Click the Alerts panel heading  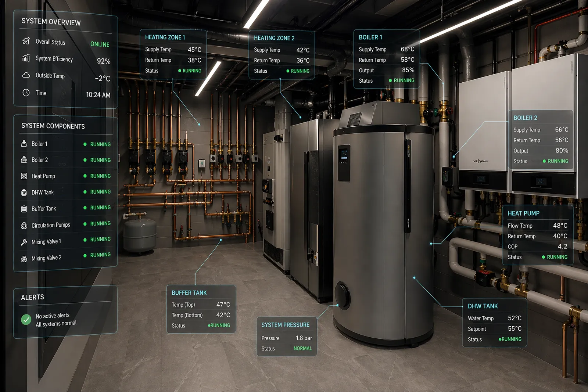[32, 297]
